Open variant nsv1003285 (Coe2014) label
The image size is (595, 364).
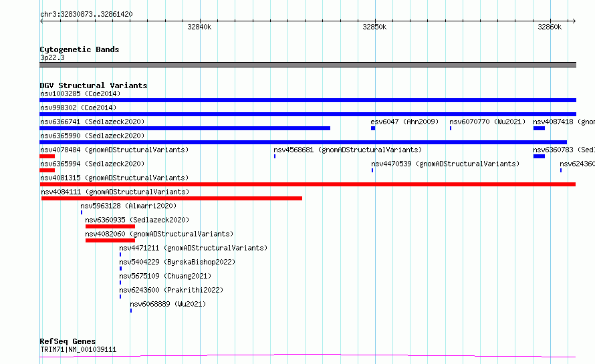[x=80, y=94]
